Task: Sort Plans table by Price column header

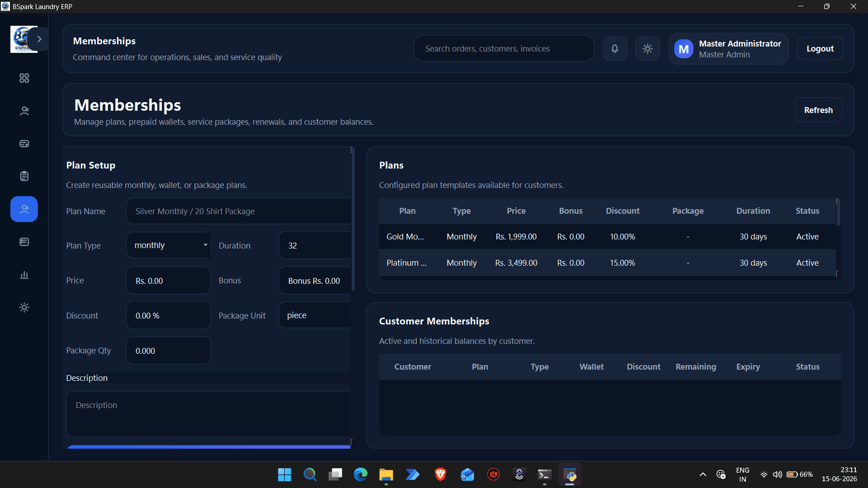Action: click(516, 211)
